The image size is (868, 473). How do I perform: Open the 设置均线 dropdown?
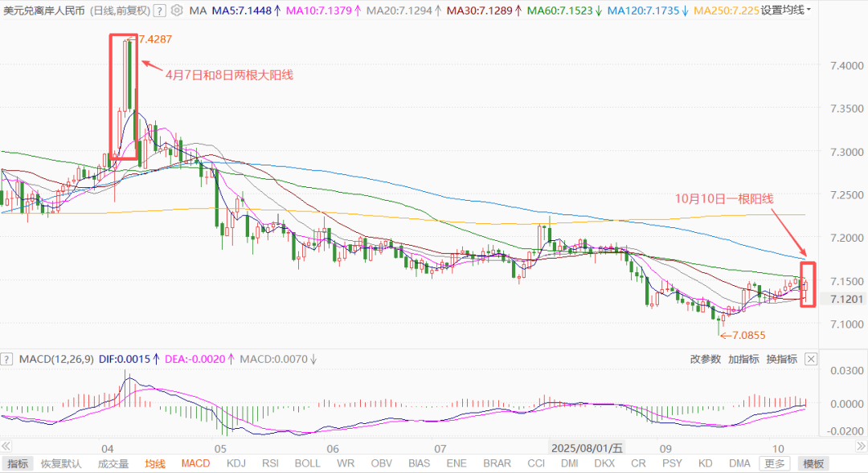[x=785, y=10]
